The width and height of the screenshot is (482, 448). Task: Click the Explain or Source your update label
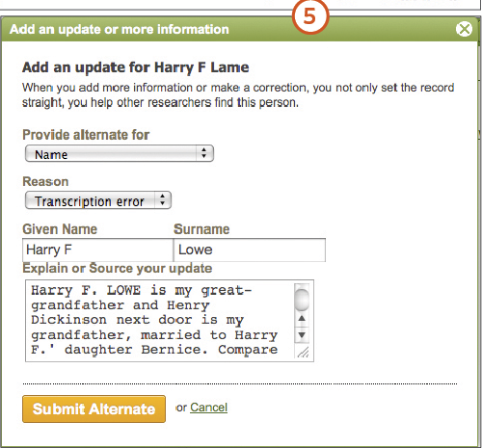(x=118, y=268)
